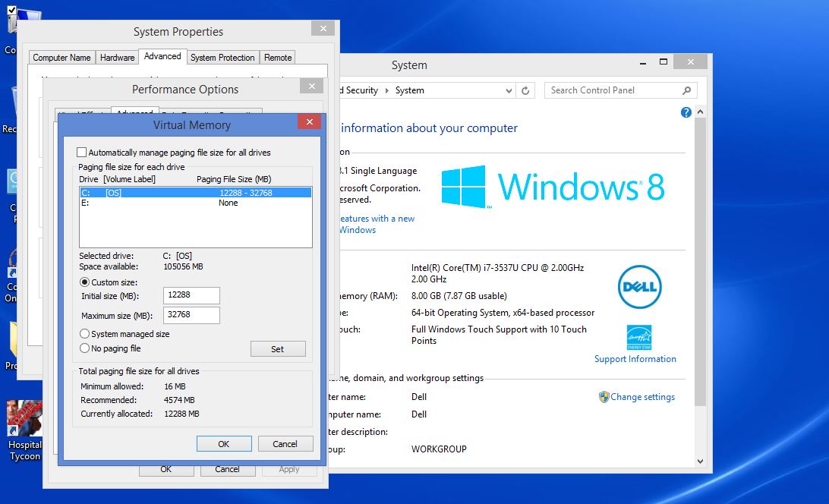Switch to the Remote tab

point(278,57)
